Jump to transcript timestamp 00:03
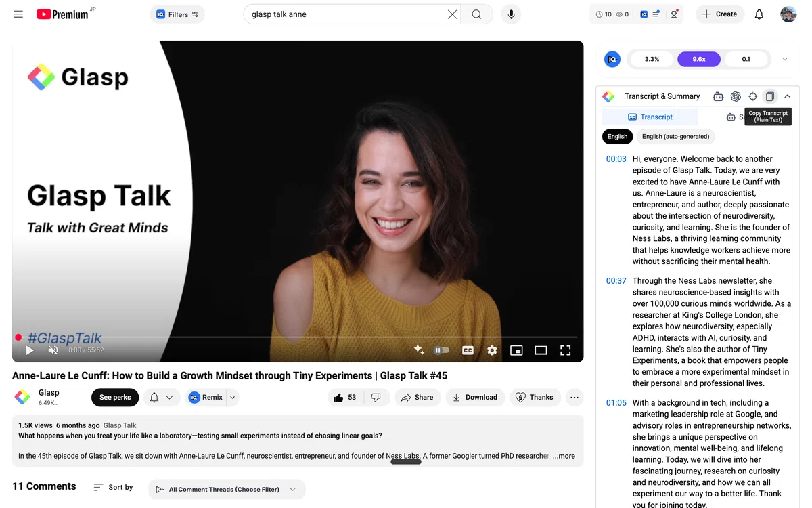Screen dimensions: 812x508 pos(616,159)
